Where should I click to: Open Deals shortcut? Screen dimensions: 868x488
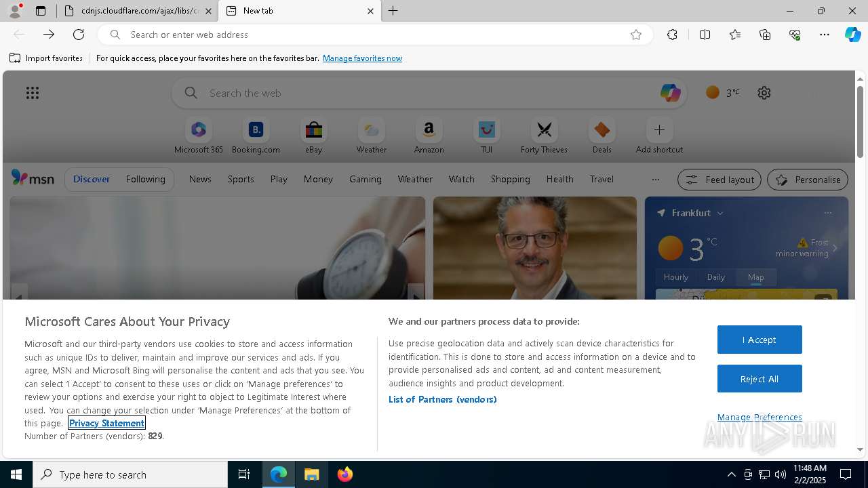tap(601, 136)
